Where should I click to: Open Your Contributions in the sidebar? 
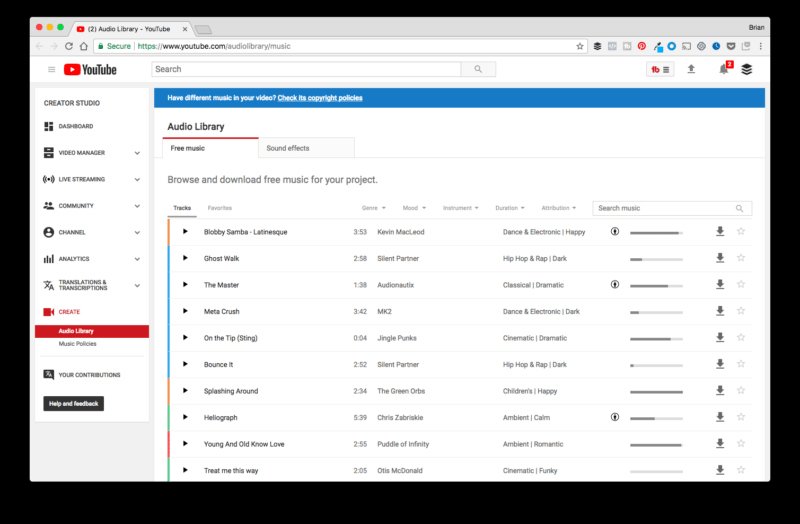[x=82, y=375]
